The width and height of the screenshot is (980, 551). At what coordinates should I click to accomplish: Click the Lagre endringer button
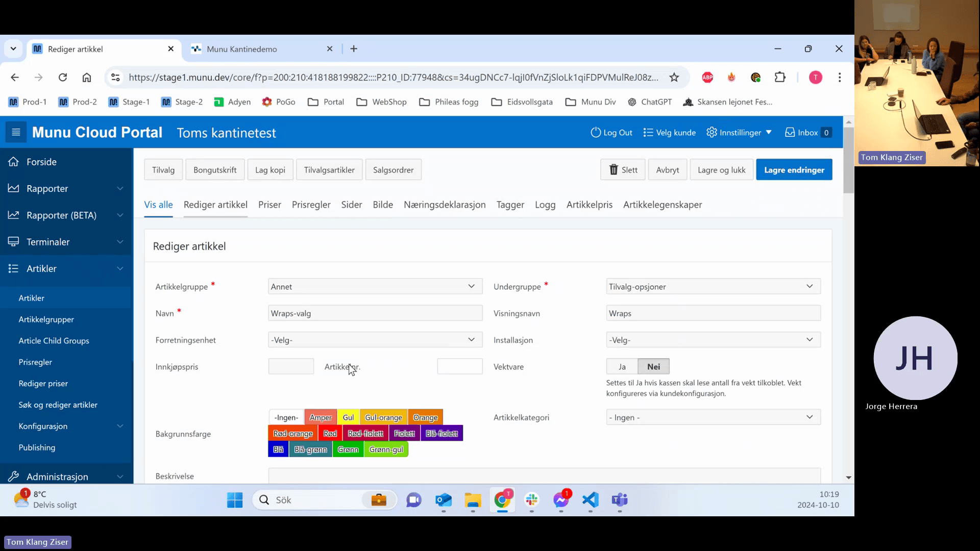point(794,170)
